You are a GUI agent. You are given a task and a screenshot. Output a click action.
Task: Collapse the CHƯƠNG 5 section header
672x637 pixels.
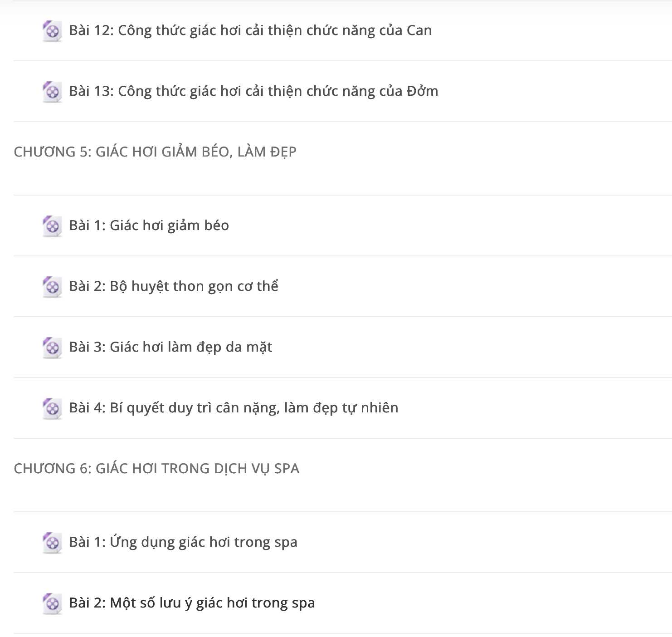tap(343, 158)
